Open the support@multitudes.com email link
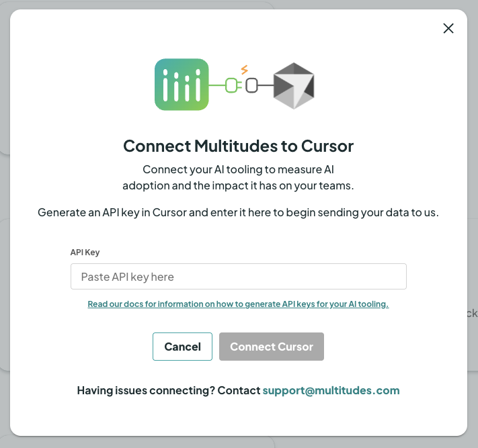 pyautogui.click(x=331, y=390)
